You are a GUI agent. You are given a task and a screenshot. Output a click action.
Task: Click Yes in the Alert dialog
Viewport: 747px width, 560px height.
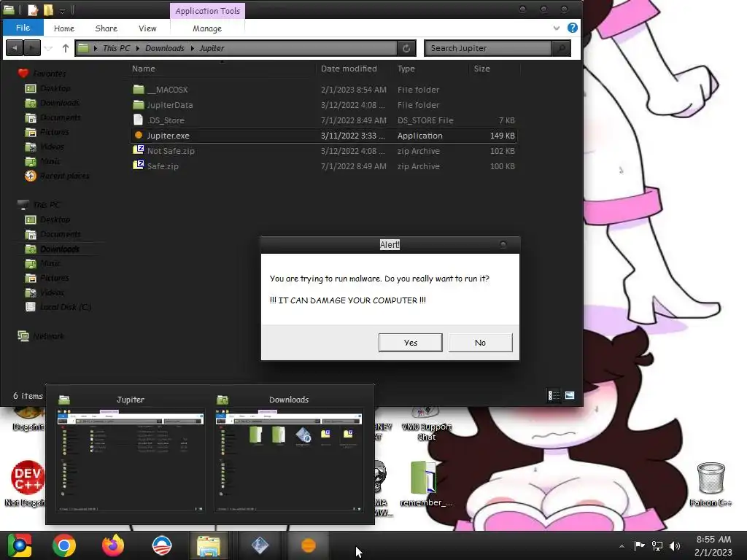pyautogui.click(x=410, y=343)
